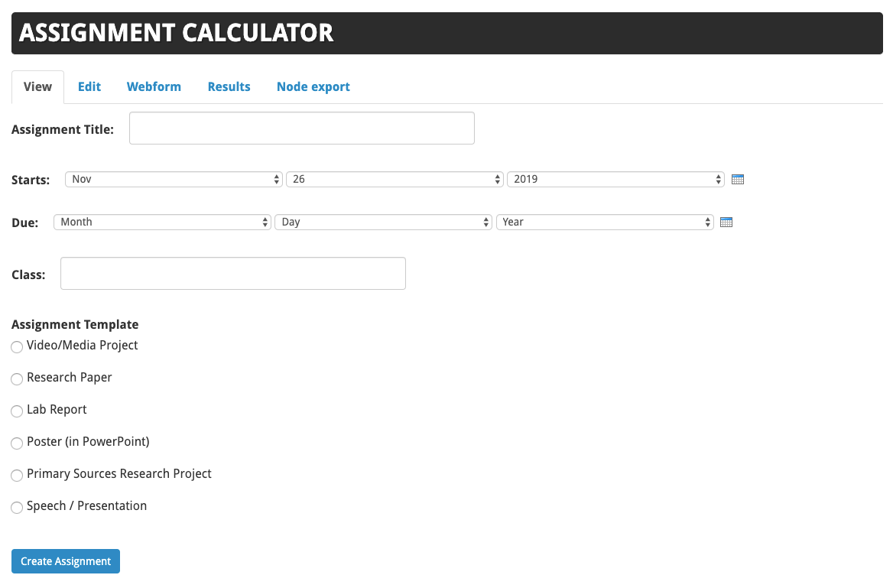Choose the Lab Report assignment template
Image resolution: width=893 pixels, height=588 pixels.
click(16, 411)
